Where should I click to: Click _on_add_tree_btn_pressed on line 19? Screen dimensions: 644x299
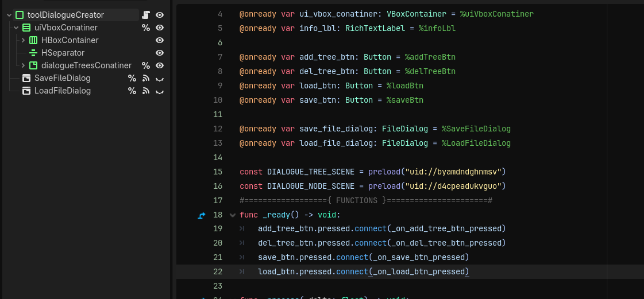coord(446,228)
